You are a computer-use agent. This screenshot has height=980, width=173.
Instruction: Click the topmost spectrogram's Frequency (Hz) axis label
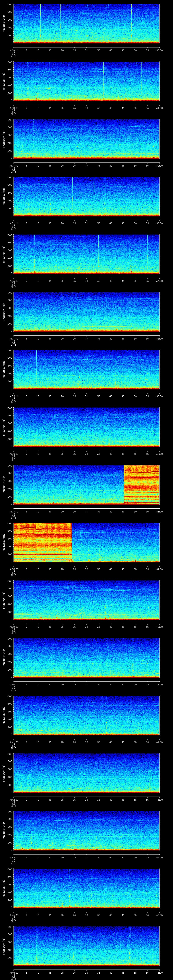tap(4, 24)
